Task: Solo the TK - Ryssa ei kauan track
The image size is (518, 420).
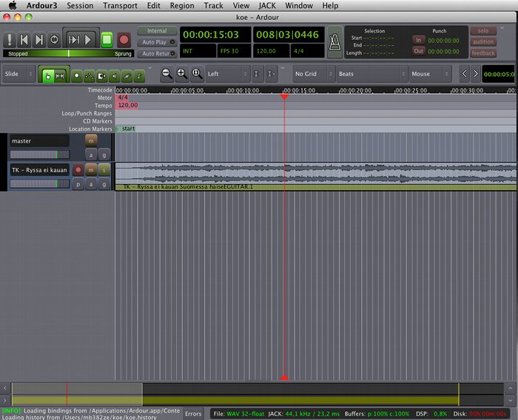Action: click(104, 170)
